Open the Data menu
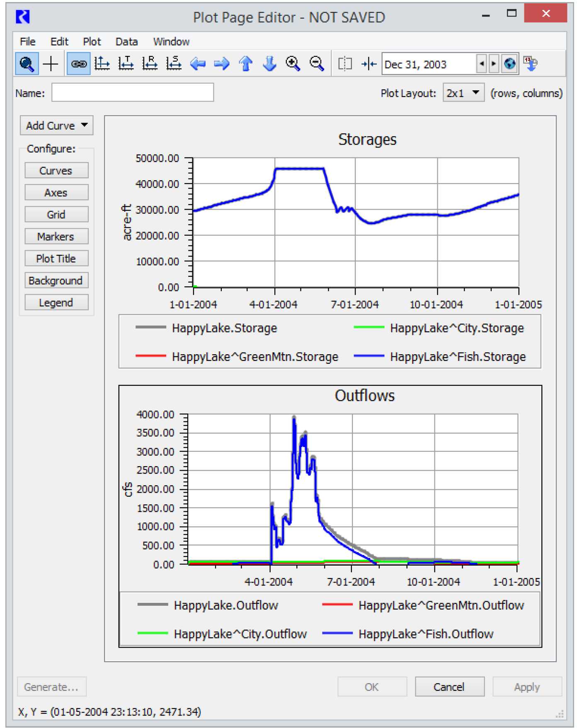The height and width of the screenshot is (728, 577). (x=126, y=42)
